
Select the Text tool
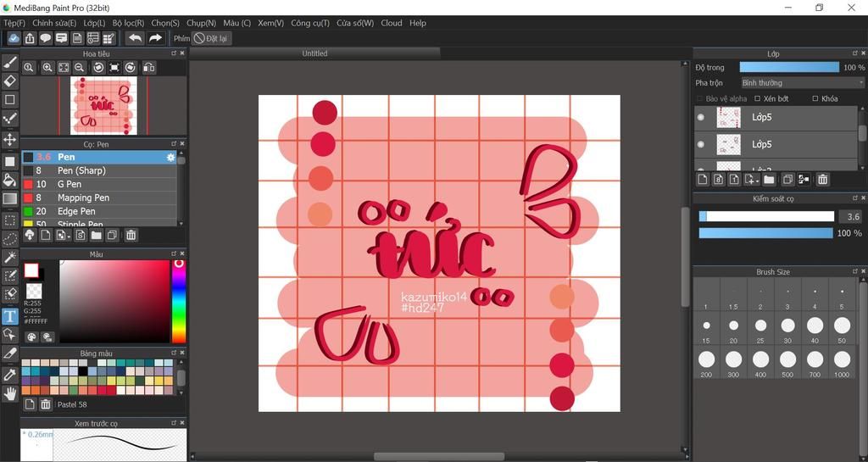pos(10,316)
